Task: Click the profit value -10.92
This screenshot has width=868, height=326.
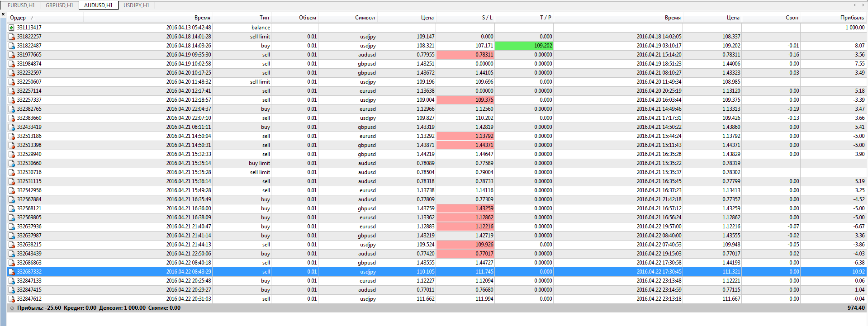Action: point(858,272)
